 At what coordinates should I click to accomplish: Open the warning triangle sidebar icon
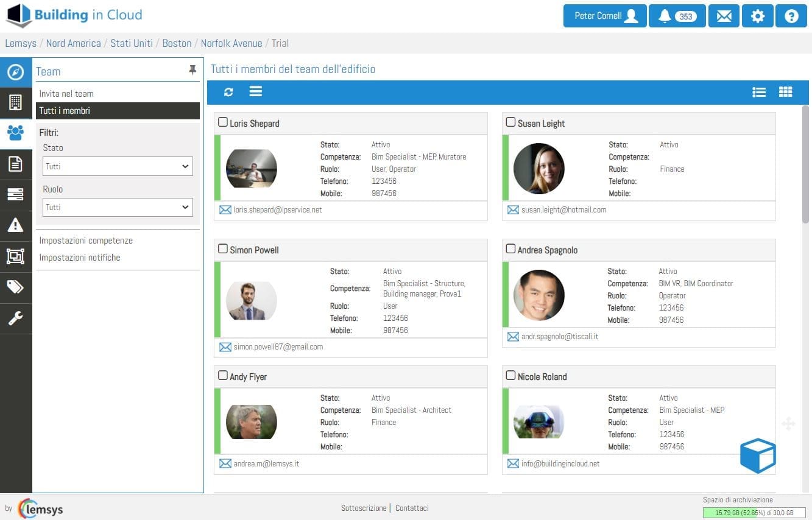point(15,225)
